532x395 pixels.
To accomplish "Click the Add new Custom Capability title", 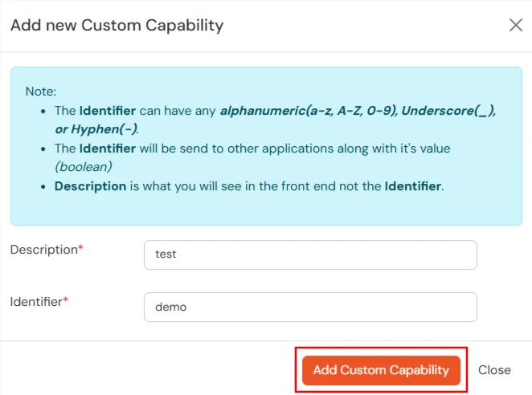I will [x=117, y=26].
